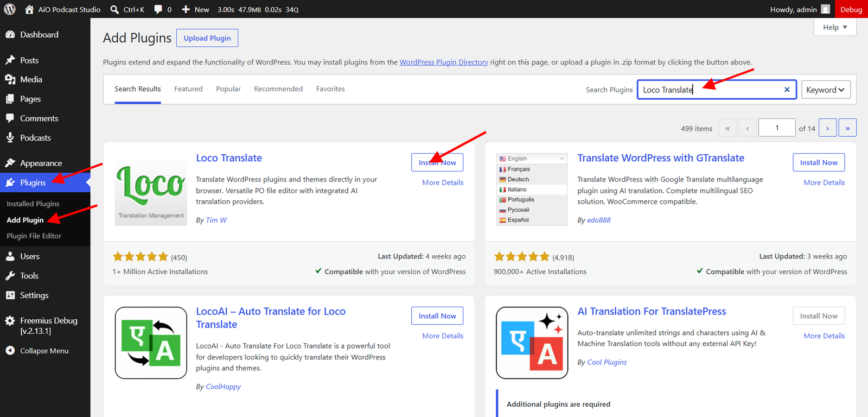Open Users icon in the sidebar
The height and width of the screenshot is (417, 868).
tap(10, 256)
